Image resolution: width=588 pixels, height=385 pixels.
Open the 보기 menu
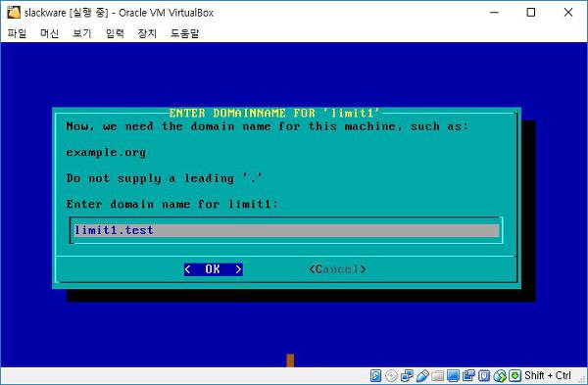81,33
